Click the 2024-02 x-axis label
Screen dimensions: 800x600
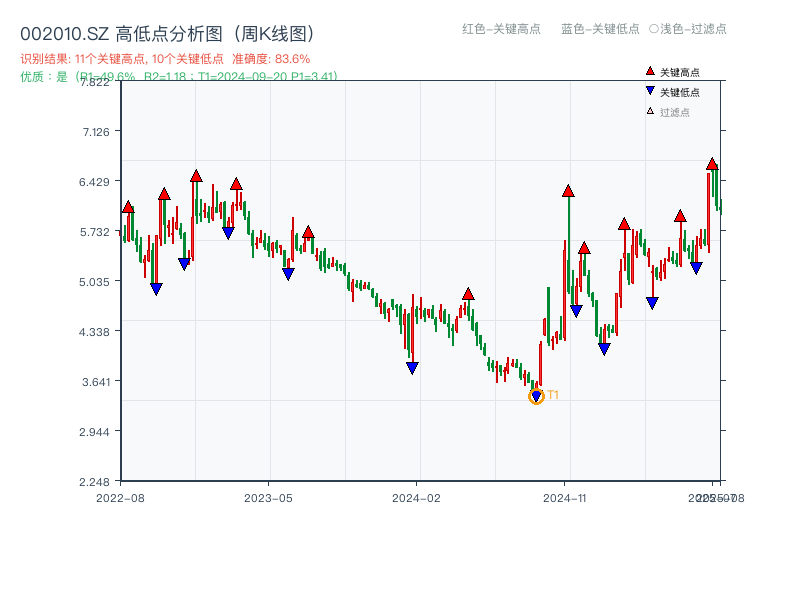tap(416, 498)
